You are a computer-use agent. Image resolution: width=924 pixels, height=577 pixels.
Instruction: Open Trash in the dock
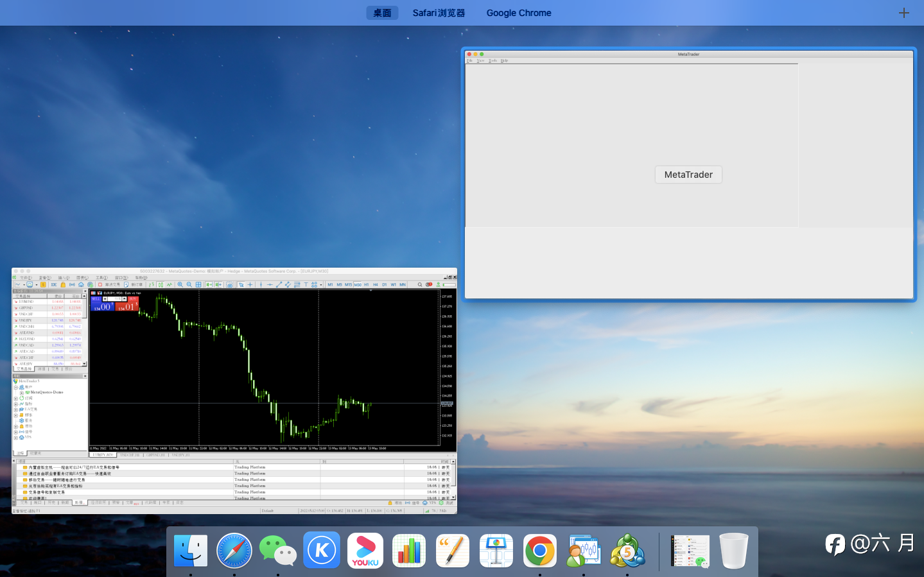[x=733, y=551]
